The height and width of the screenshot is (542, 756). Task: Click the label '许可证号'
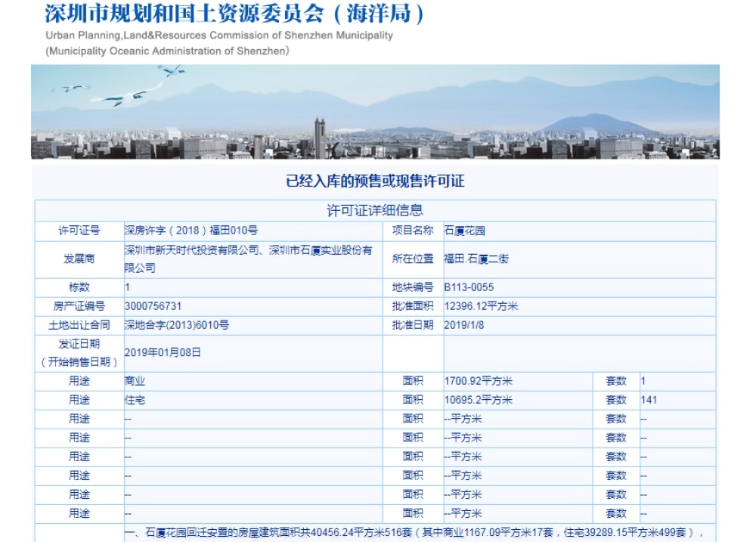pos(79,231)
